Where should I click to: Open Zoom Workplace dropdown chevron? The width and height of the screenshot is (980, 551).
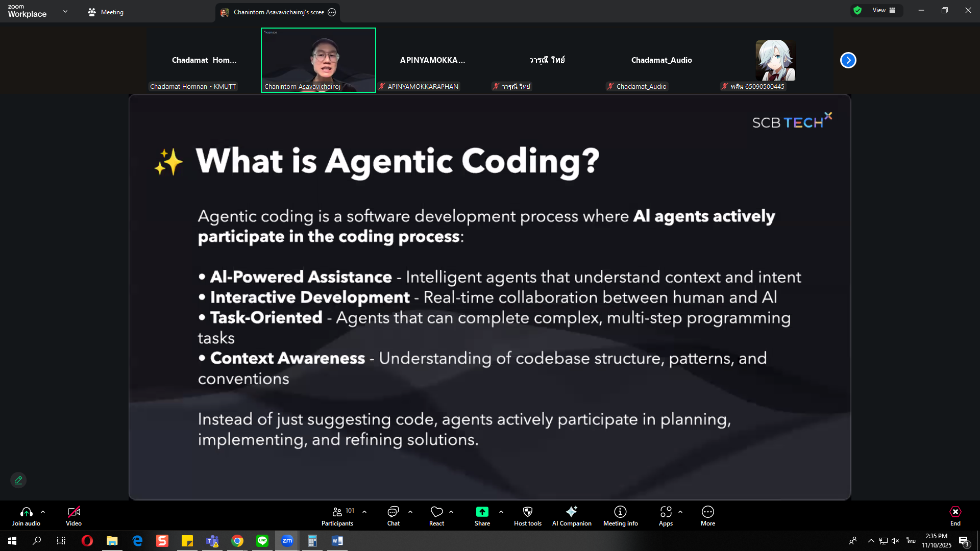[65, 11]
